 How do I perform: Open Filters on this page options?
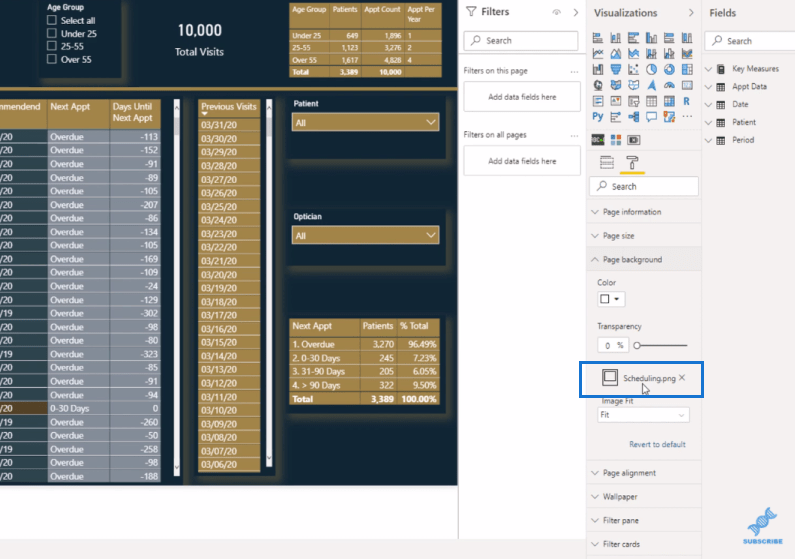574,71
